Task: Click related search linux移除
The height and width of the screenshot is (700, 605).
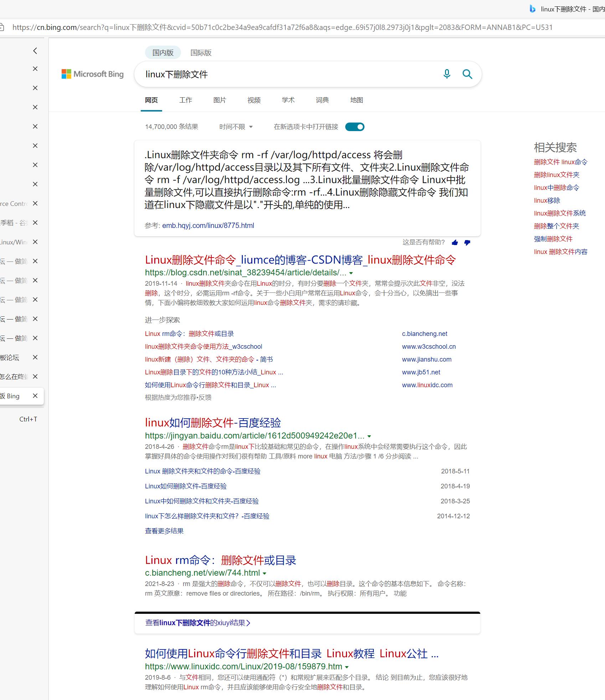Action: coord(547,201)
